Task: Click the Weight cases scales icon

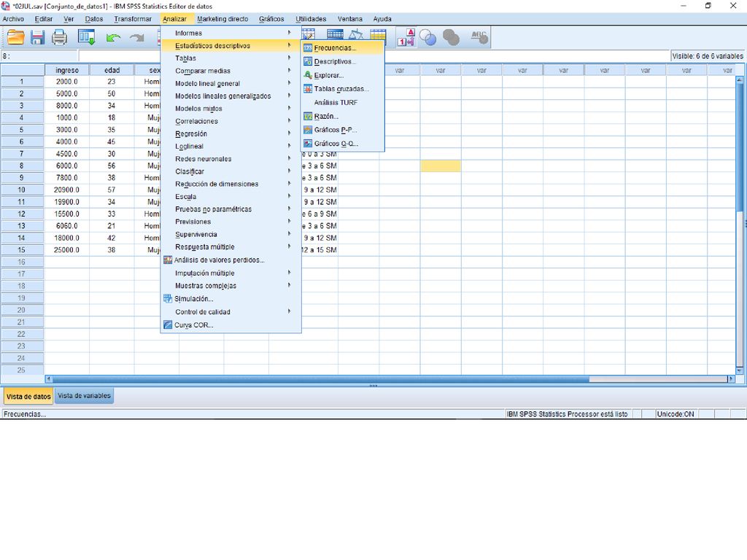Action: point(356,34)
